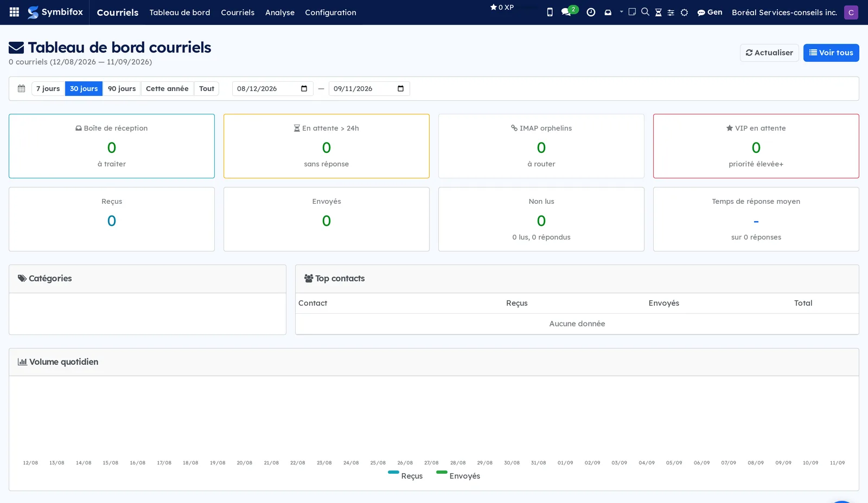This screenshot has height=503, width=868.
Task: Click the envelope icon beside page title
Action: click(16, 48)
